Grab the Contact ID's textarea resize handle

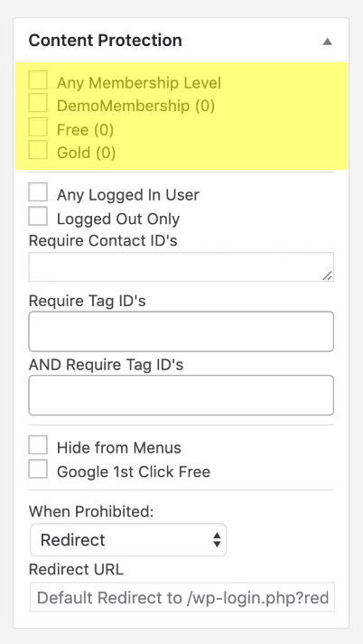coord(327,275)
